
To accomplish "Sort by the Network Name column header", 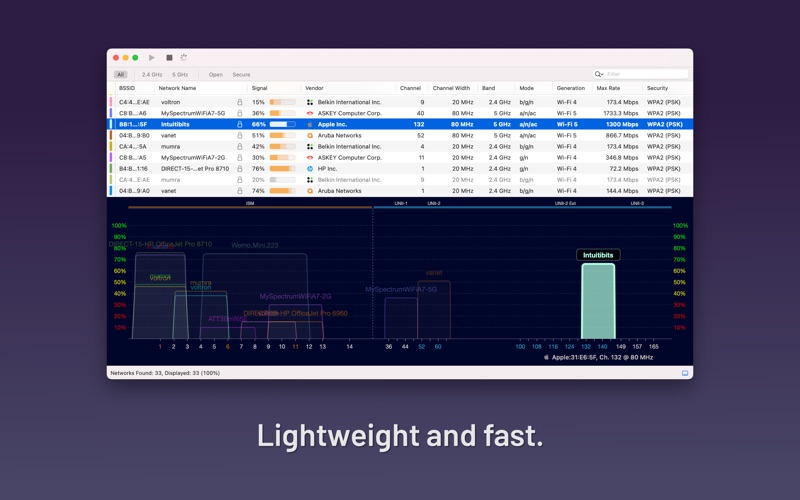I will click(x=178, y=88).
